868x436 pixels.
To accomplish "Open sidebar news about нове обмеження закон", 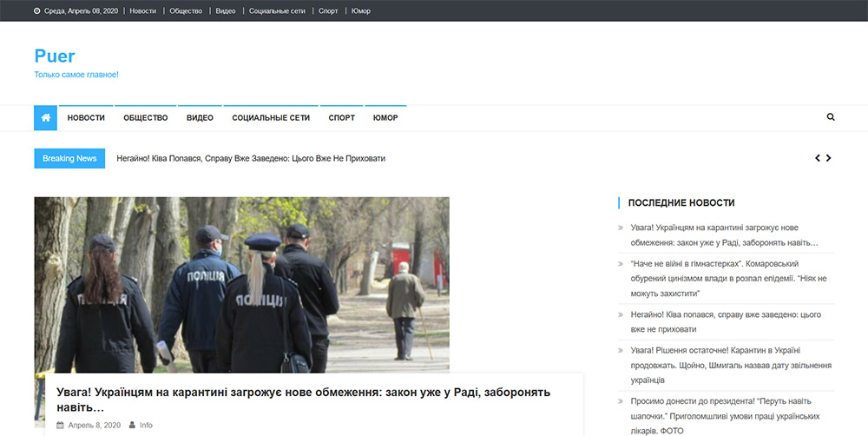I will click(724, 235).
